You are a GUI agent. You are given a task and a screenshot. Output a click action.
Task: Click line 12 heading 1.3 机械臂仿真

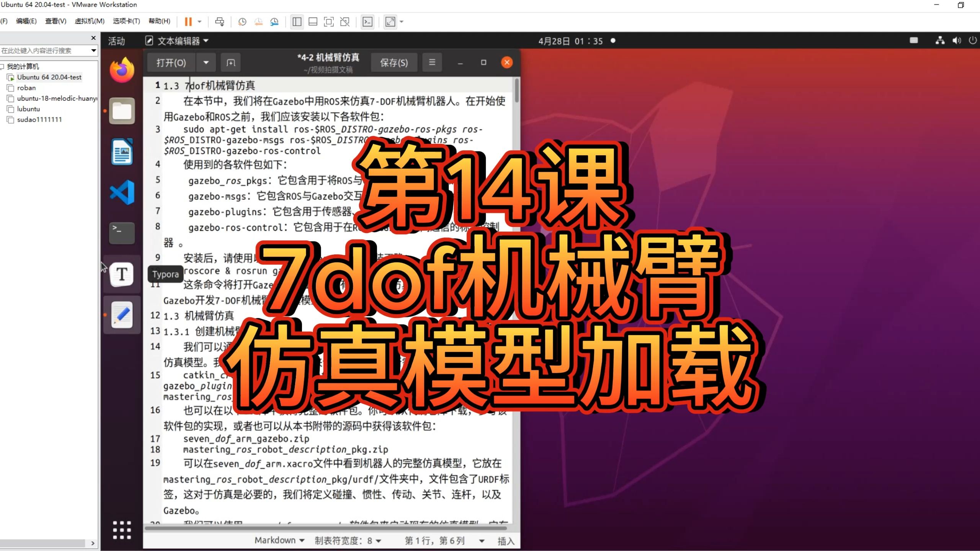pos(199,316)
